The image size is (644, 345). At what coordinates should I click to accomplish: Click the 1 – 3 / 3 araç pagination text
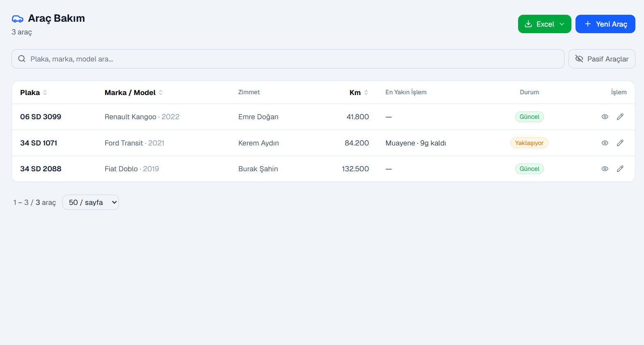point(34,202)
